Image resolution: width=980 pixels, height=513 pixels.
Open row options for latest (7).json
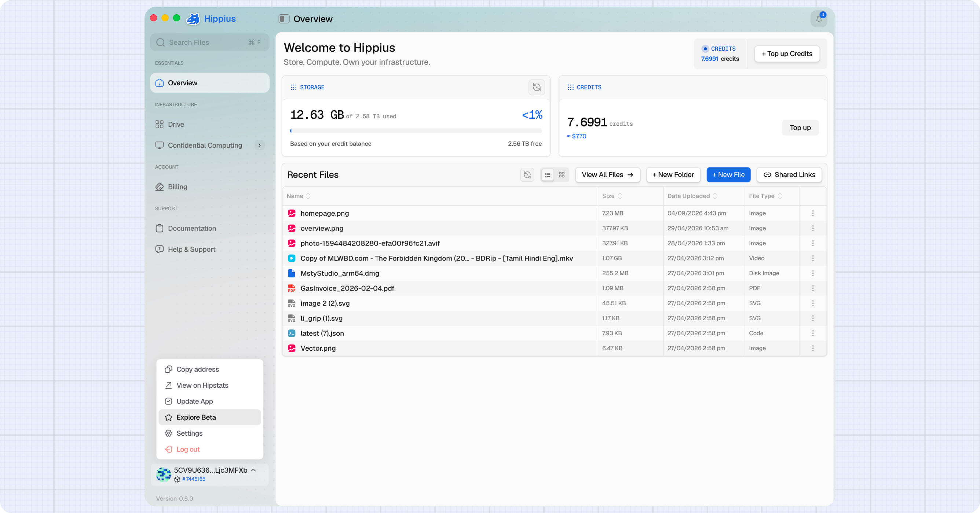click(813, 333)
